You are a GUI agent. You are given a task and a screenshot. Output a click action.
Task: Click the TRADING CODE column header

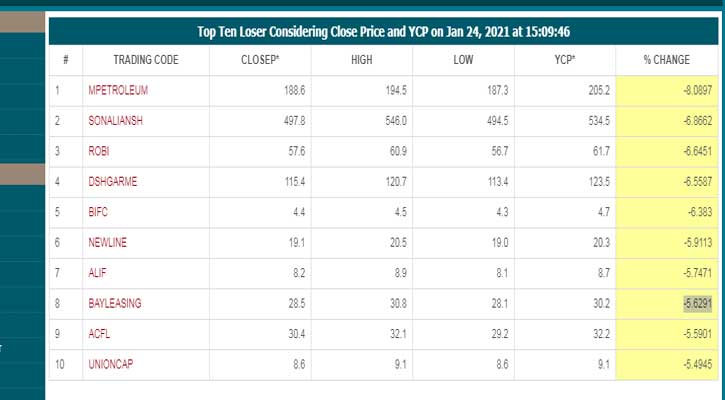(146, 60)
